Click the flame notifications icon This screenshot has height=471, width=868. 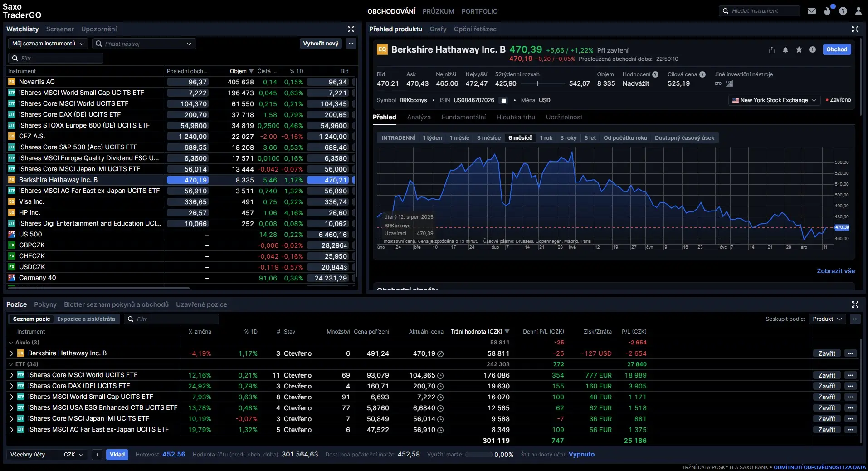point(828,11)
